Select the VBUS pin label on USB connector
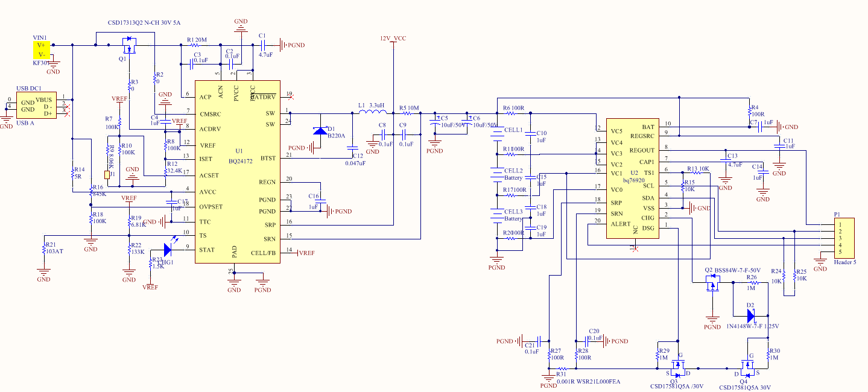This screenshot has height=392, width=868. (43, 100)
